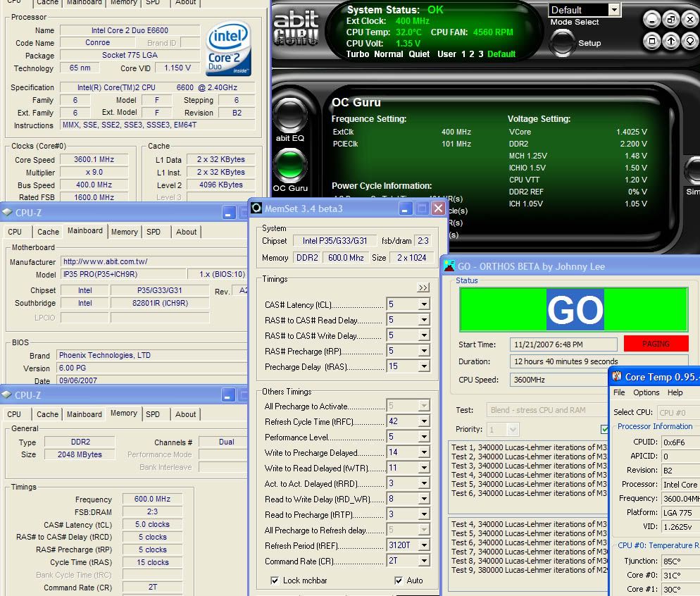Open Core Temp Options menu
Image resolution: width=700 pixels, height=596 pixels.
(646, 392)
